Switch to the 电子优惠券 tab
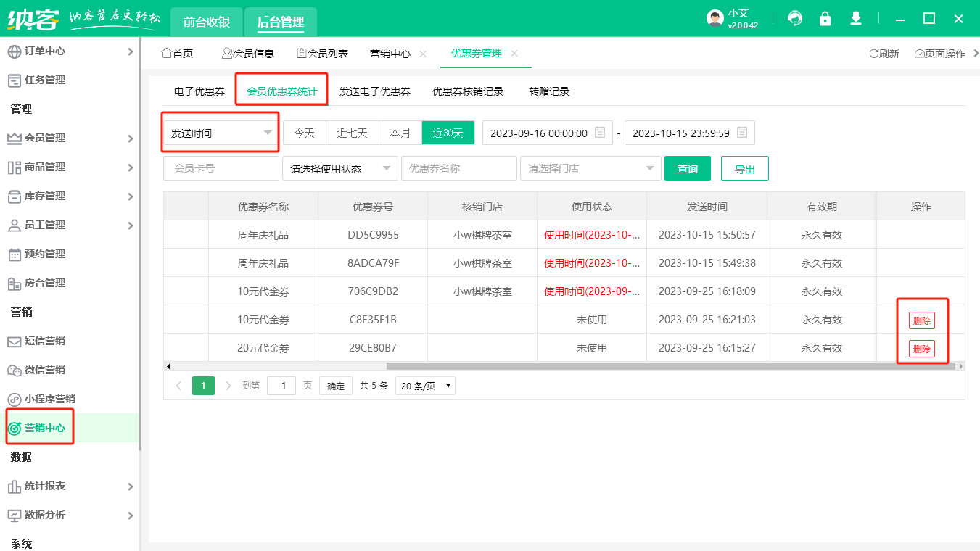The image size is (980, 551). 199,91
